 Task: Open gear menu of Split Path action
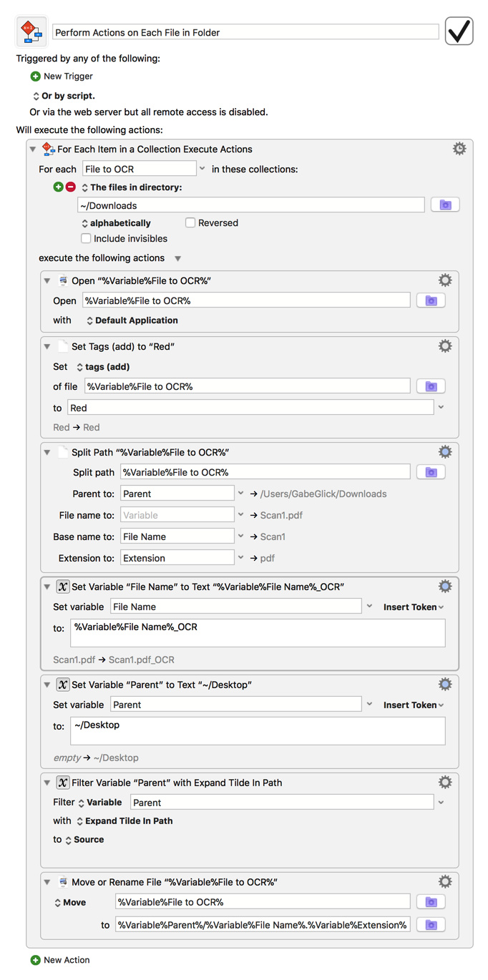[x=445, y=452]
